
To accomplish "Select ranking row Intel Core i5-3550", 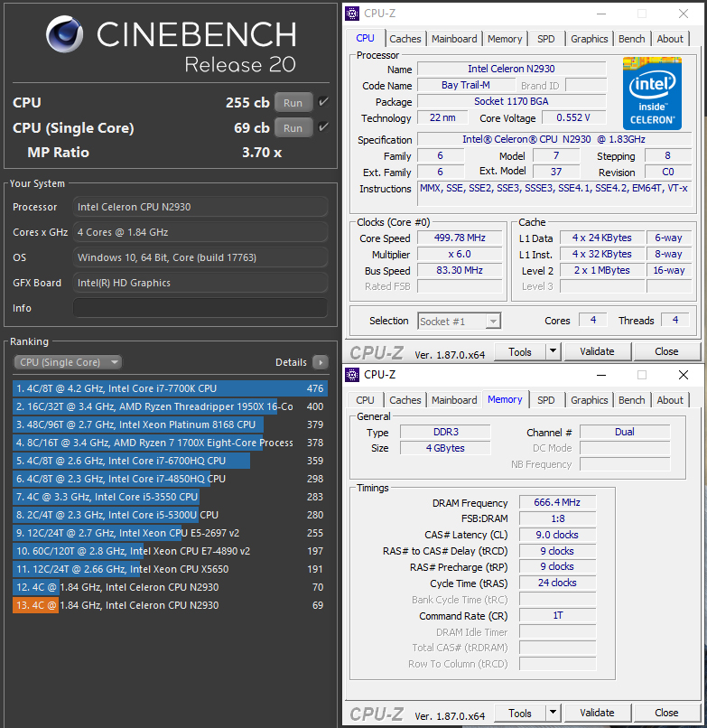I will [170, 497].
